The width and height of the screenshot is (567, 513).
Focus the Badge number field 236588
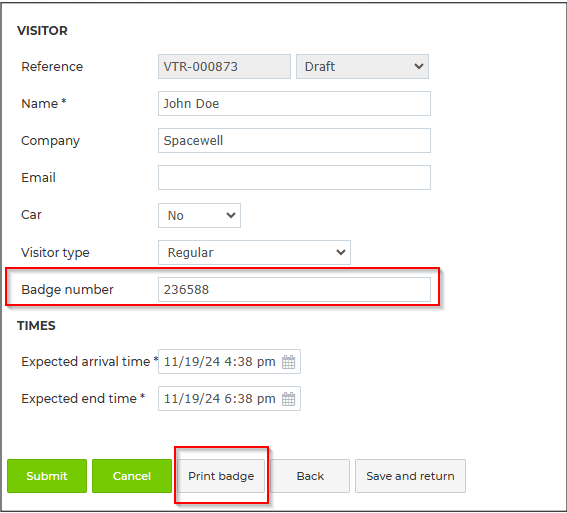[294, 290]
